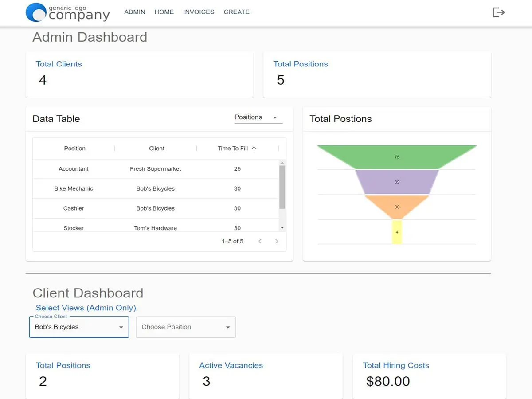
Task: Click the logout icon in header
Action: click(499, 12)
